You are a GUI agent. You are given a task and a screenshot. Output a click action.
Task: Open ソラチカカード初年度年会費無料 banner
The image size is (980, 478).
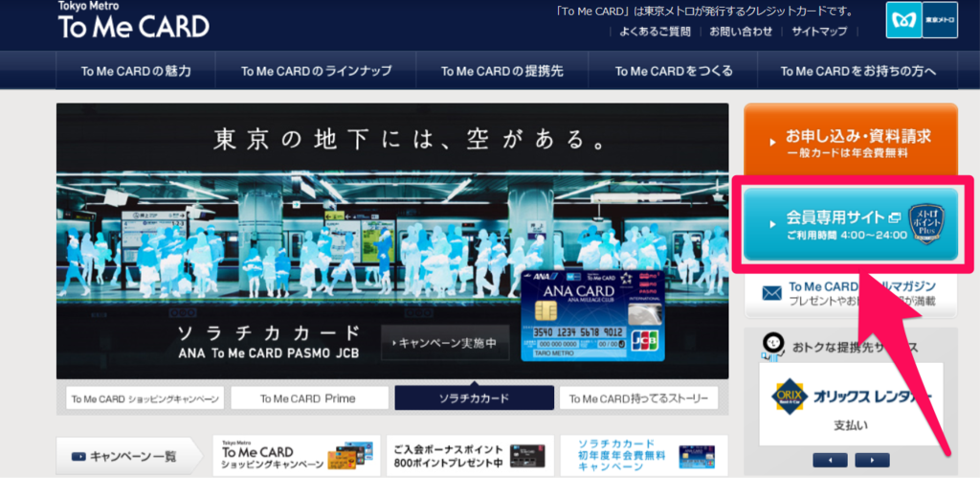tap(644, 455)
